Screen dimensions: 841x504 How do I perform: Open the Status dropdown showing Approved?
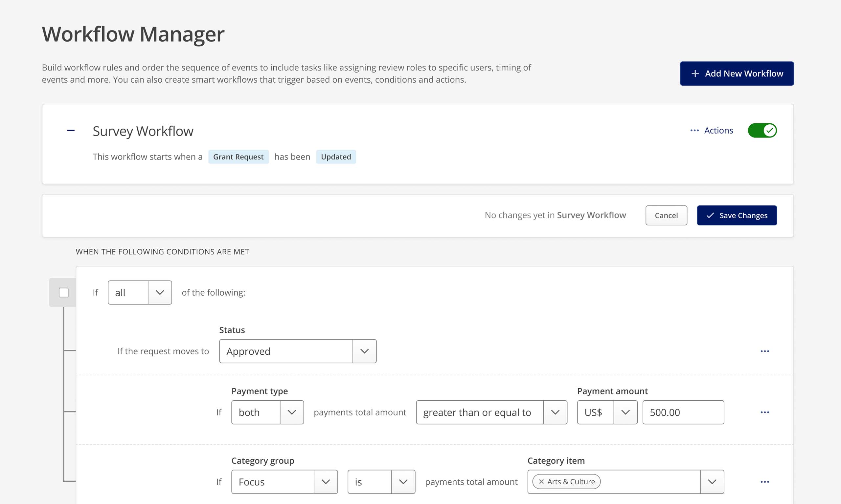click(364, 351)
